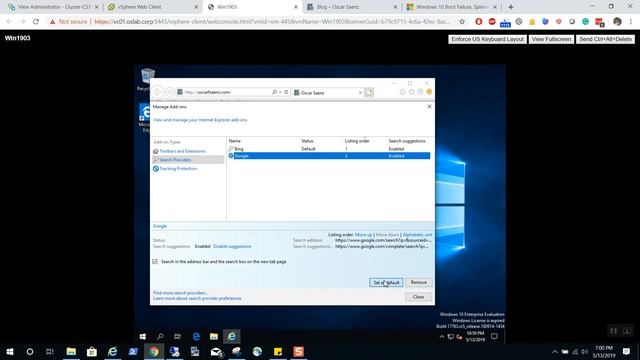Switch to View Administrator Chrome tab
This screenshot has height=360, width=640.
[53, 7]
